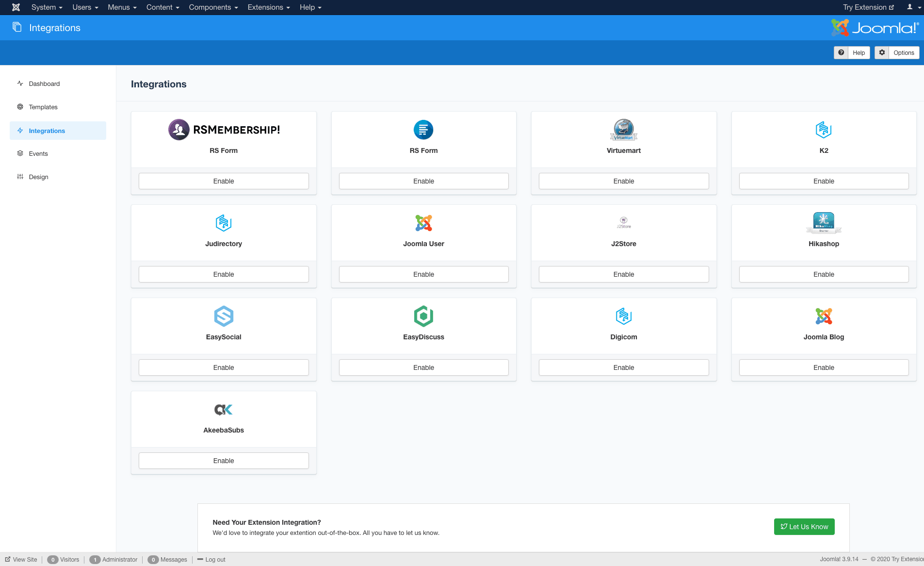Open the Extensions dropdown menu
Screen dimensions: 924x566
pyautogui.click(x=269, y=7)
